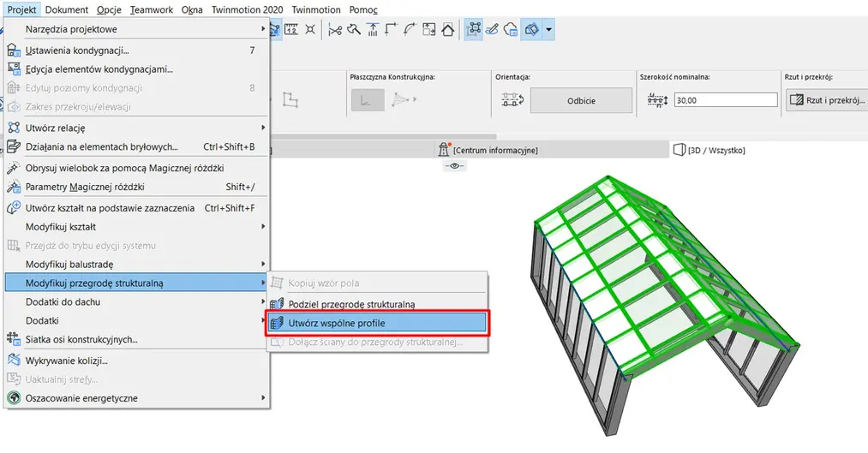
Task: Select the Intersect corner tool icon
Action: pos(392,29)
